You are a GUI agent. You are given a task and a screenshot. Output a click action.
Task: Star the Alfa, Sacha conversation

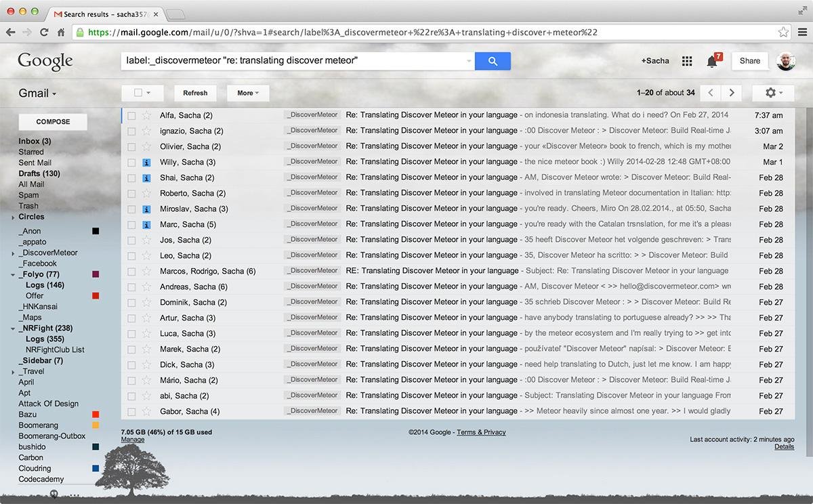click(146, 115)
